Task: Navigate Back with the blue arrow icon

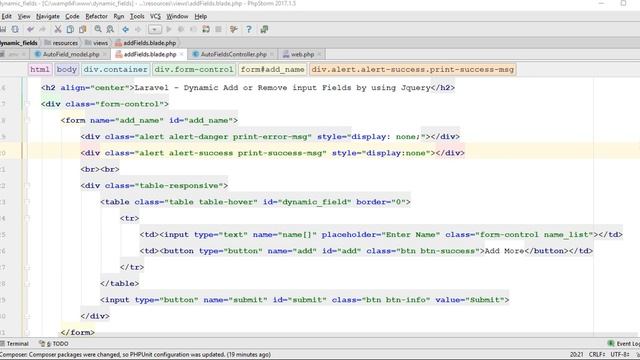Action: pos(126,29)
